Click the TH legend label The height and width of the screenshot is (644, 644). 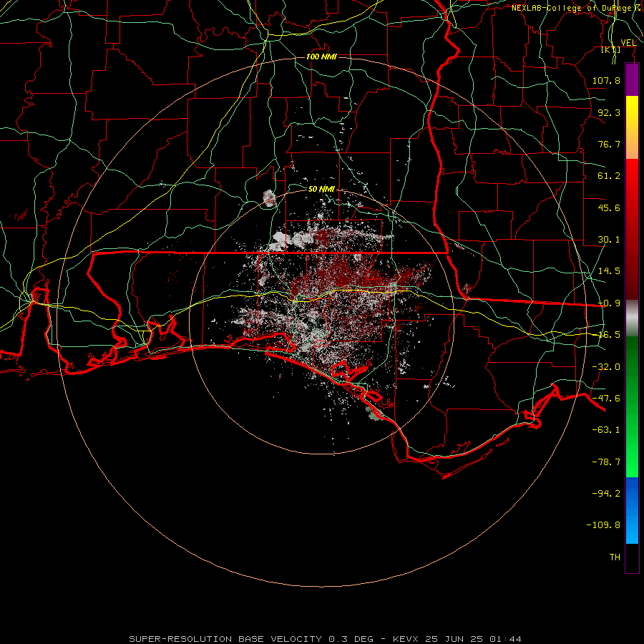coord(615,557)
